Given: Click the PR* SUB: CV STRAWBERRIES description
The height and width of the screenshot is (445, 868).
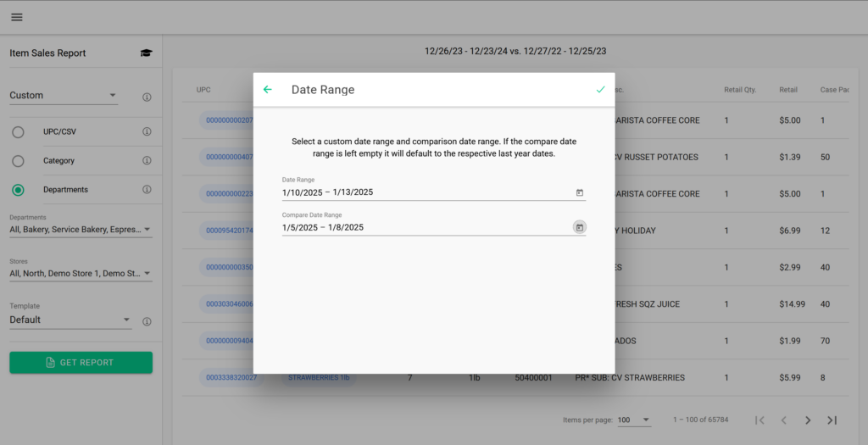Looking at the screenshot, I should coord(630,377).
